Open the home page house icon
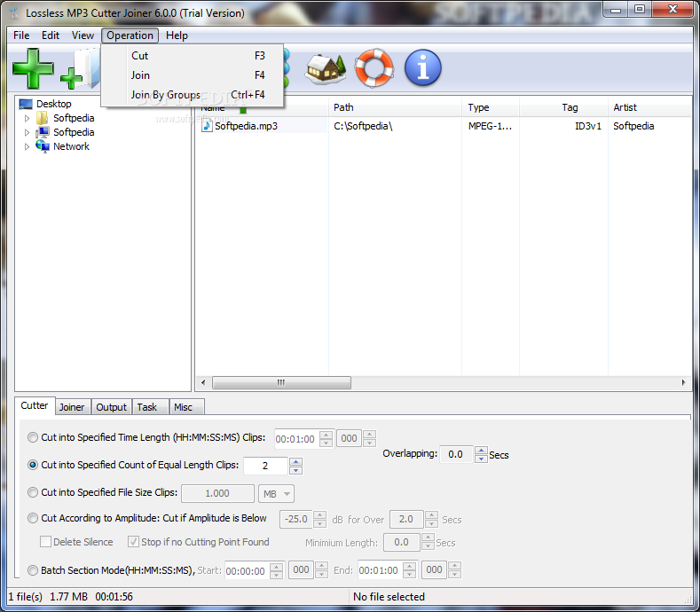The image size is (700, 612). [x=326, y=68]
